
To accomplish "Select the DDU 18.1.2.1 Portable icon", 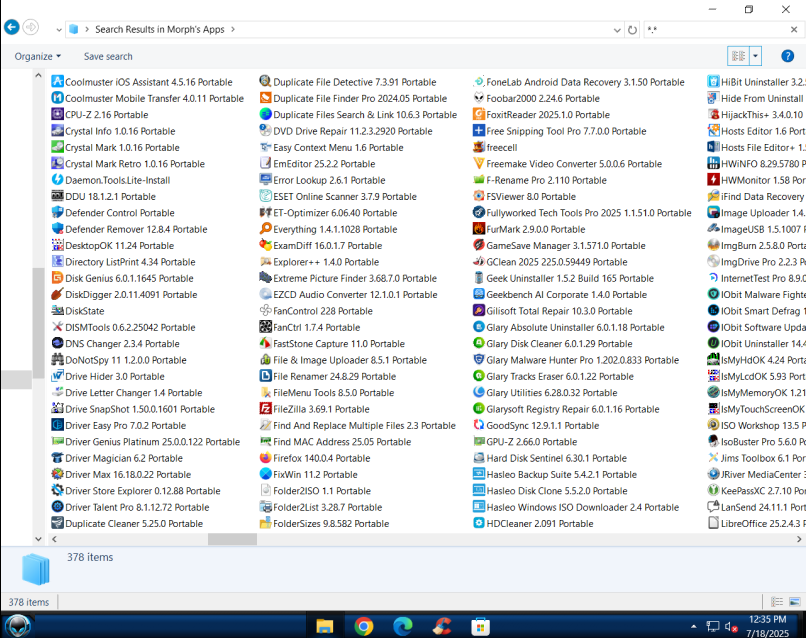I will click(58, 196).
